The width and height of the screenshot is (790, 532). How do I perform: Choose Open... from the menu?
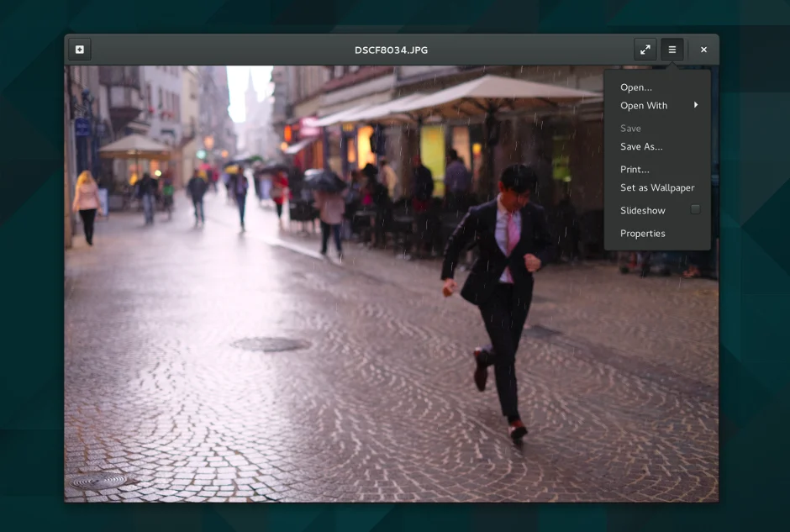point(635,87)
